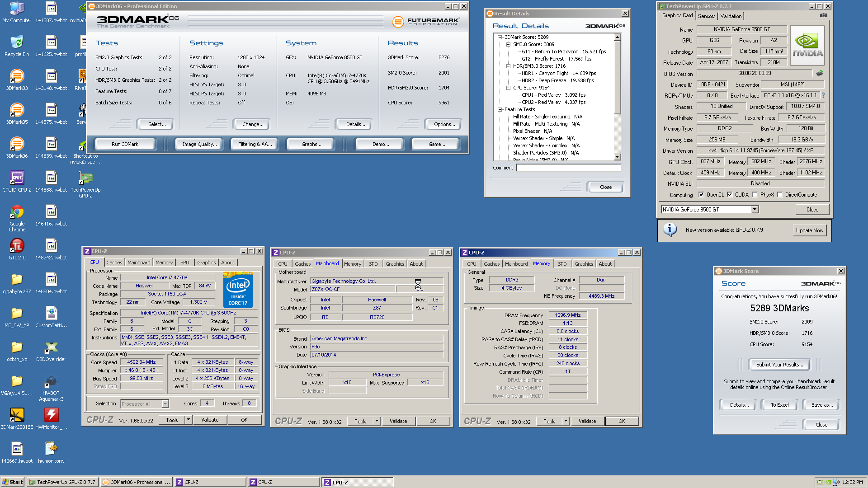
Task: Click the taskbar clock showing 12:32 PM
Action: point(853,482)
